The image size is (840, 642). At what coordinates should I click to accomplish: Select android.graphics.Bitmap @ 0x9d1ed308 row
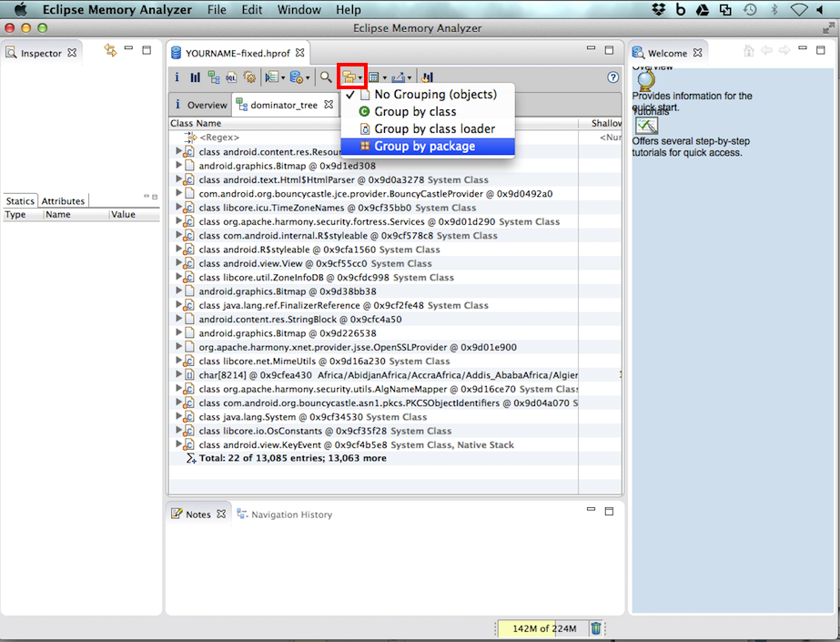click(288, 166)
